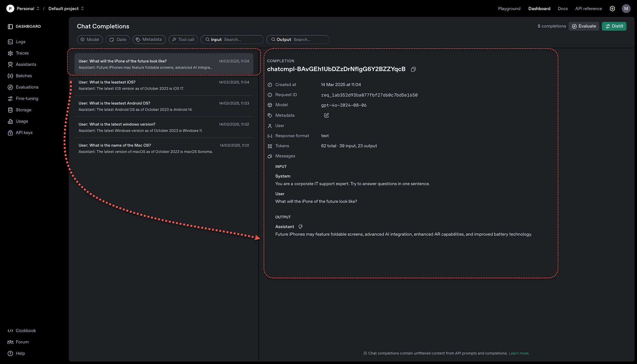
Task: Open the Model filter dropdown
Action: (90, 39)
